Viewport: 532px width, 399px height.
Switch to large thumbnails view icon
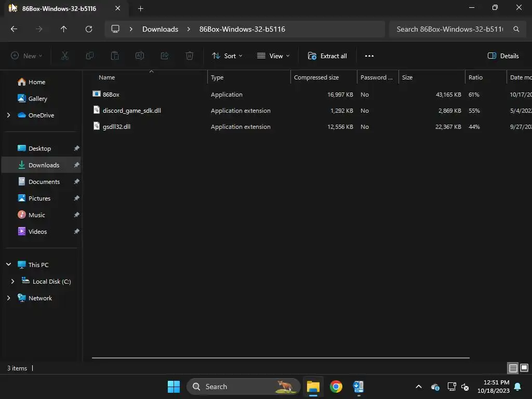coord(524,368)
